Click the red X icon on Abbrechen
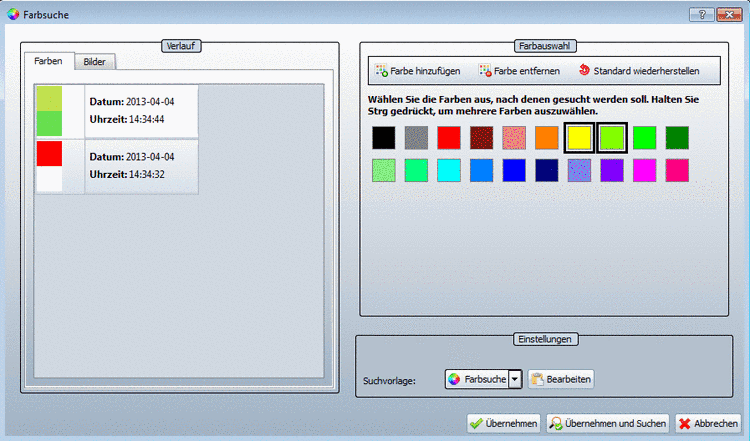750x441 pixels. pyautogui.click(x=685, y=424)
